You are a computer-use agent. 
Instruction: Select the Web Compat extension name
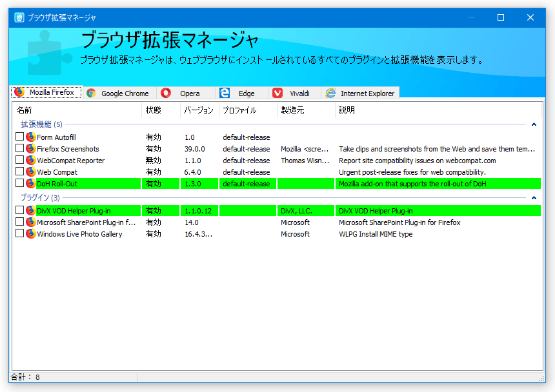(57, 172)
